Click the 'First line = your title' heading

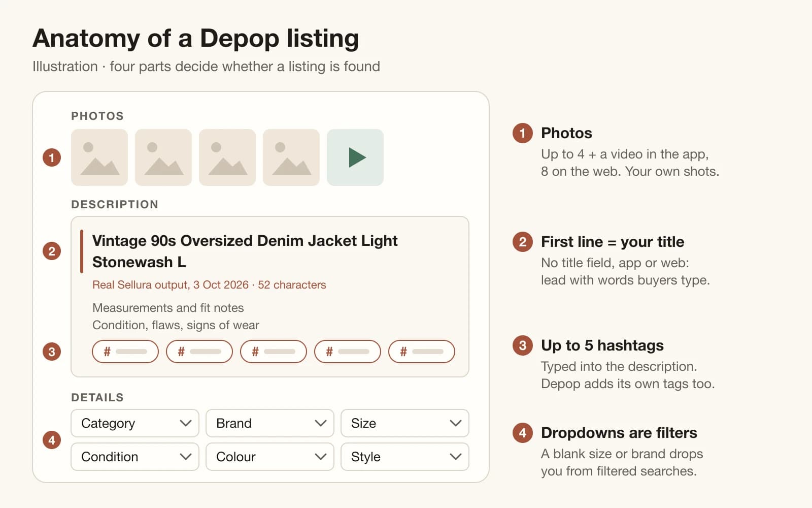pos(613,242)
